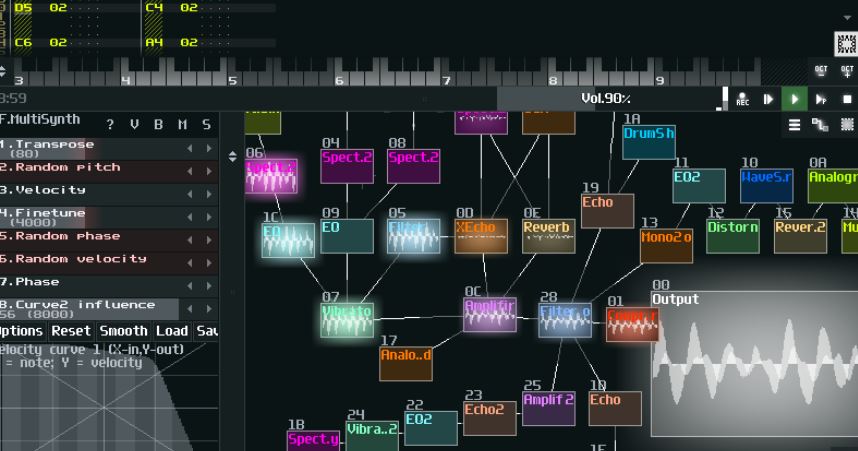Decrease Finetune with the left arrow
This screenshot has width=858, height=451.
[x=190, y=217]
